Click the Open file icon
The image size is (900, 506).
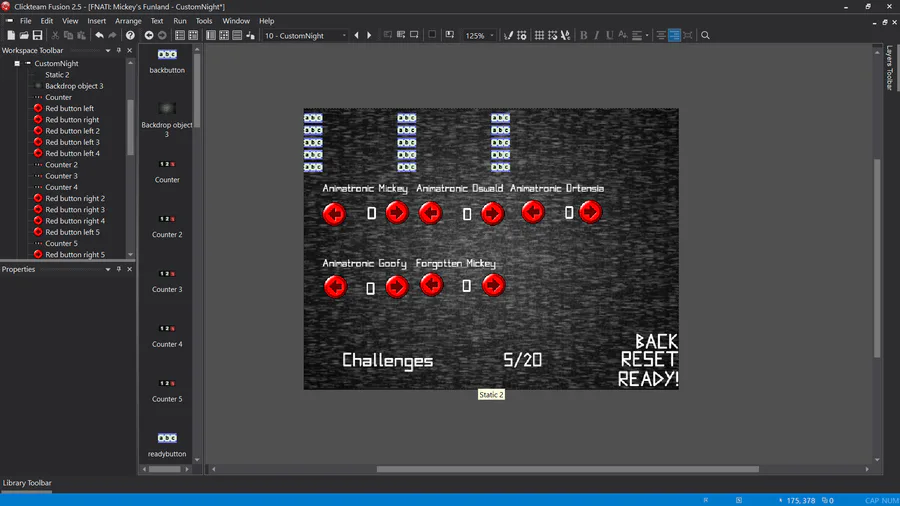pyautogui.click(x=24, y=36)
